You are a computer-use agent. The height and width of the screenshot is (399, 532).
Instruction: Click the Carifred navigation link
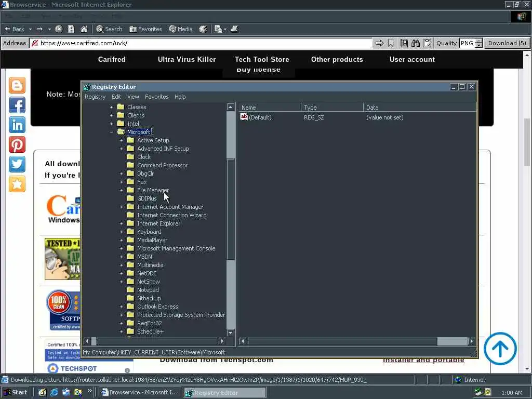pos(112,59)
